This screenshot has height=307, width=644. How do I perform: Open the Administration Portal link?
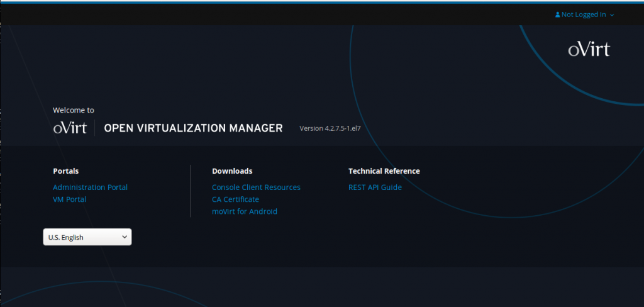tap(91, 187)
